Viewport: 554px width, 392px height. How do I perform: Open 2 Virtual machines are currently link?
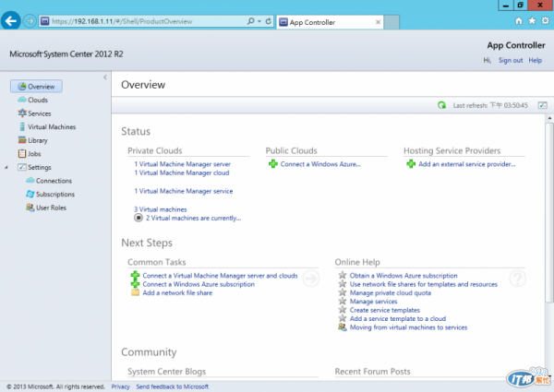193,218
